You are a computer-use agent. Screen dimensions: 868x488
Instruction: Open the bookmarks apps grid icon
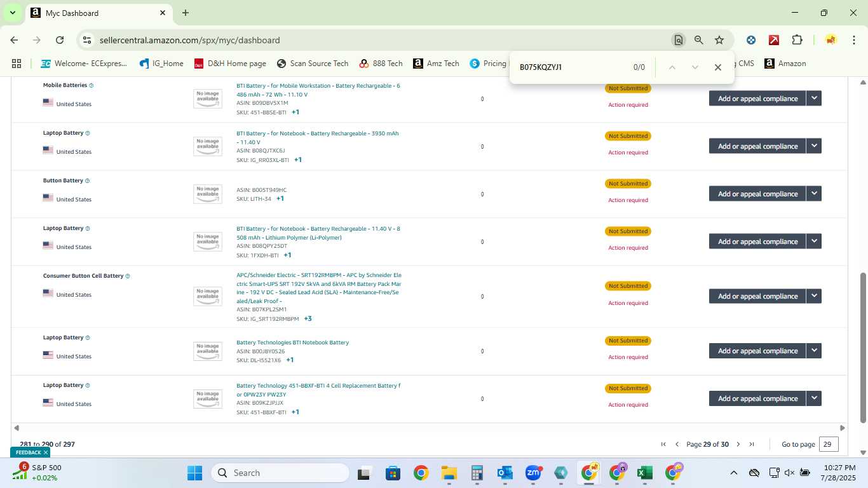pos(17,64)
